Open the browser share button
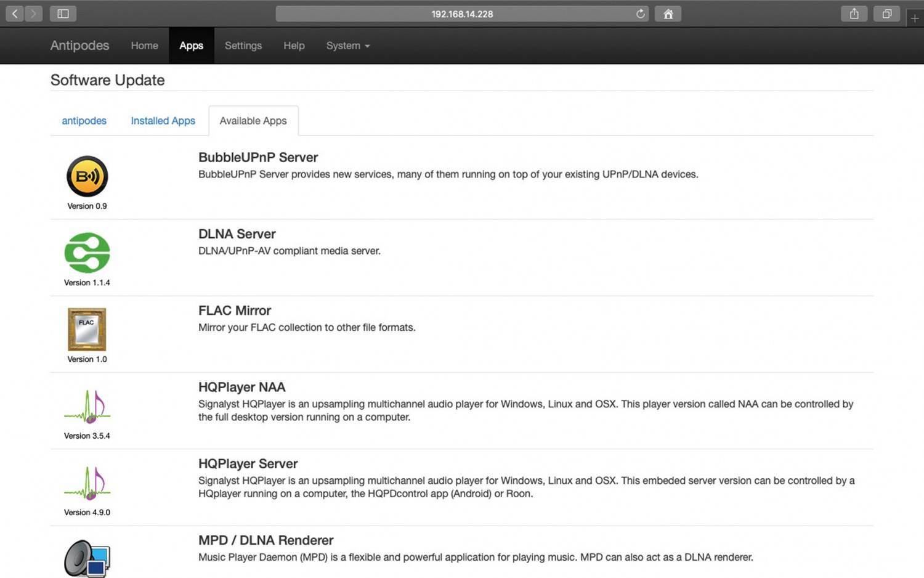Image resolution: width=924 pixels, height=578 pixels. [x=854, y=14]
